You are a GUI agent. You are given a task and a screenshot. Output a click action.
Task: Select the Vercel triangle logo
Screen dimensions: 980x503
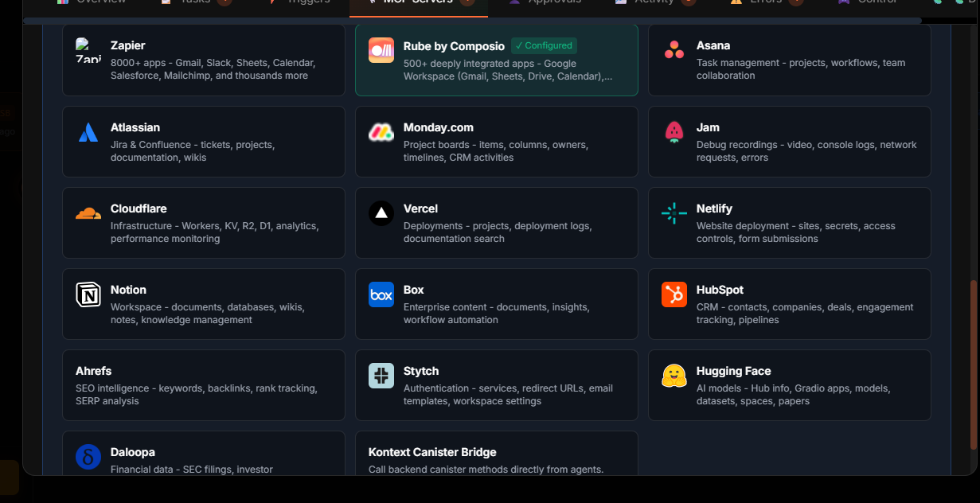[x=381, y=213]
